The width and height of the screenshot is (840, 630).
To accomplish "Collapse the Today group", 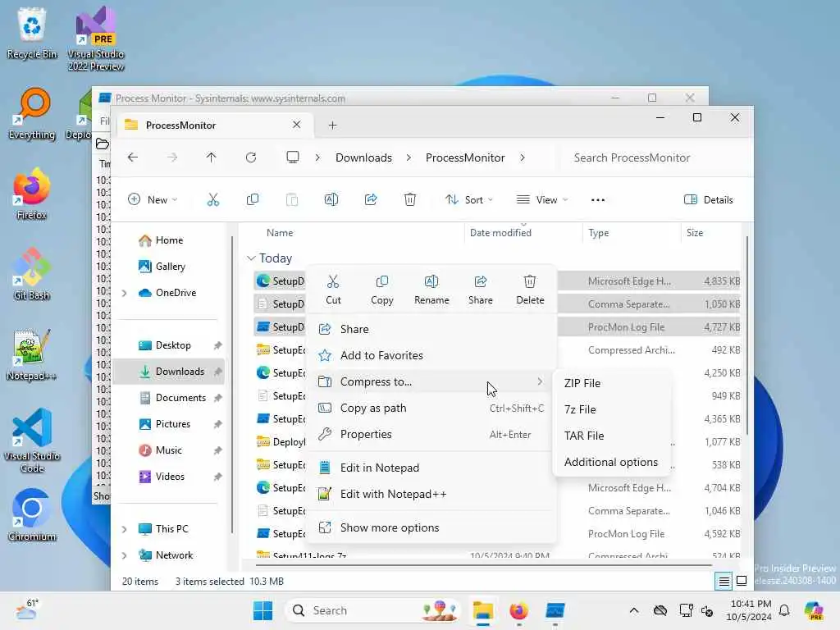I will [251, 258].
